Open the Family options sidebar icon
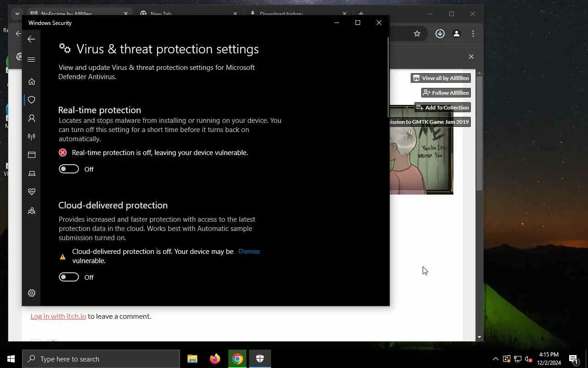588x368 pixels. point(32,211)
